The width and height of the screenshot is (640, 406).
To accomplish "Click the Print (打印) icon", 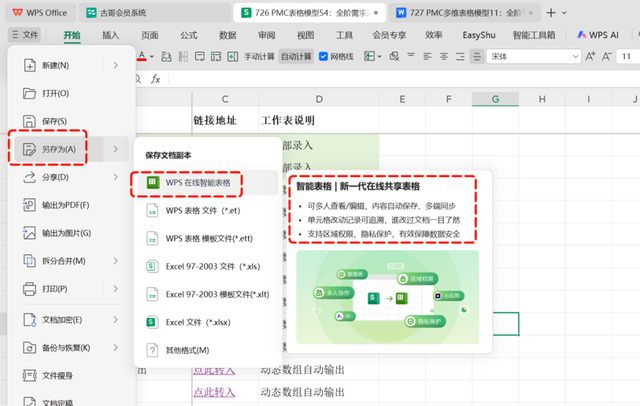I will 29,289.
